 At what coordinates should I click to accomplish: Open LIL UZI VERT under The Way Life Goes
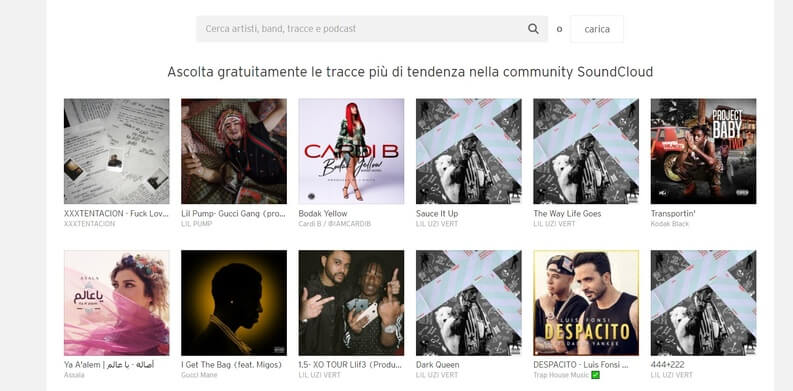554,224
